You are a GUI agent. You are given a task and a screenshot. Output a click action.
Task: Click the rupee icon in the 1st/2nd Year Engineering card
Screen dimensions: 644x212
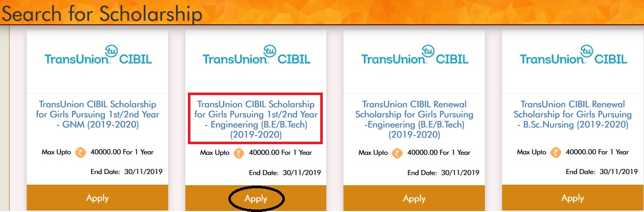pos(239,153)
